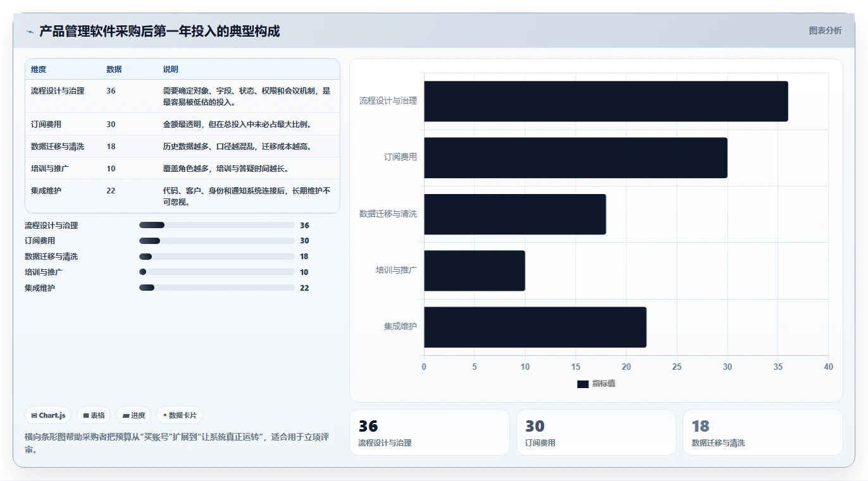Click the 图表分析 label in header

pos(825,30)
